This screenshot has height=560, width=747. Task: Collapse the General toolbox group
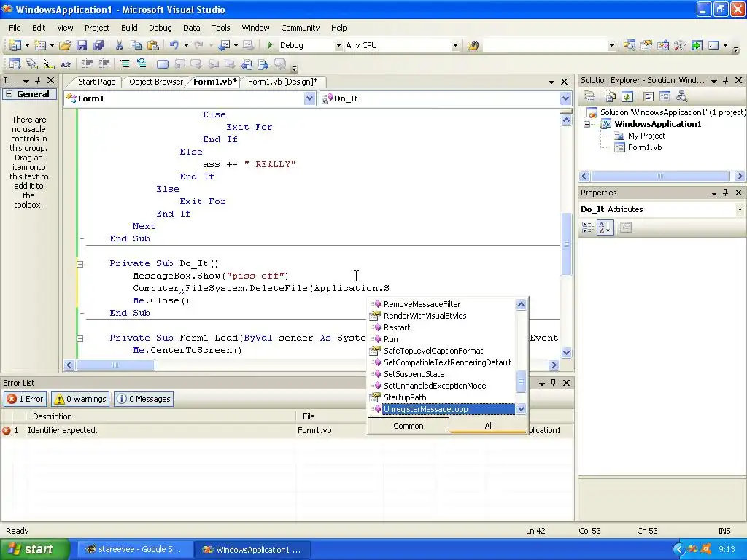(9, 94)
